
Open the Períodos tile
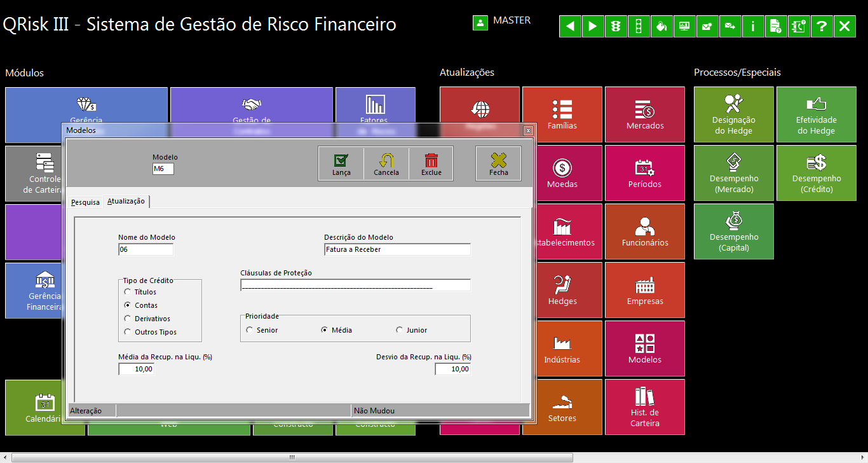(645, 173)
